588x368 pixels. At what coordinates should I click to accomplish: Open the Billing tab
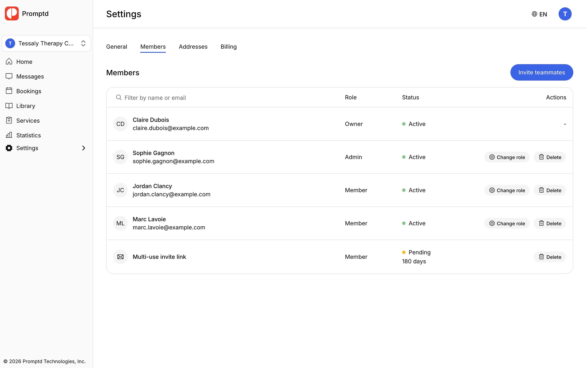tap(228, 47)
